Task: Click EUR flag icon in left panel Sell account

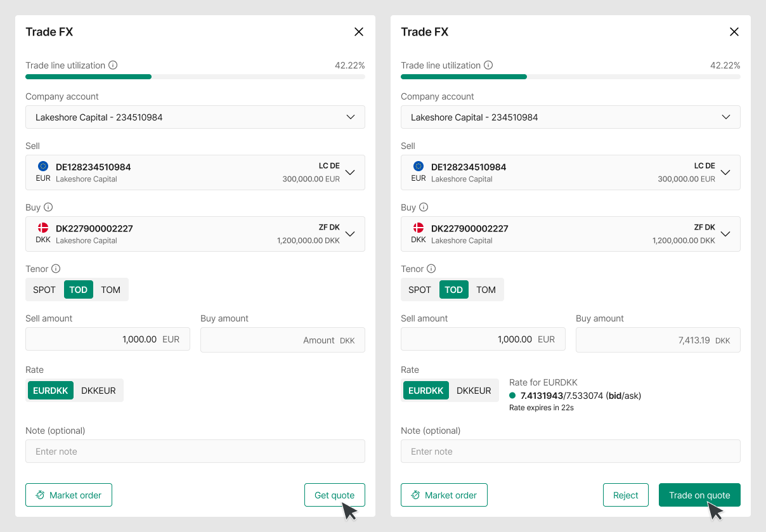Action: pos(43,166)
